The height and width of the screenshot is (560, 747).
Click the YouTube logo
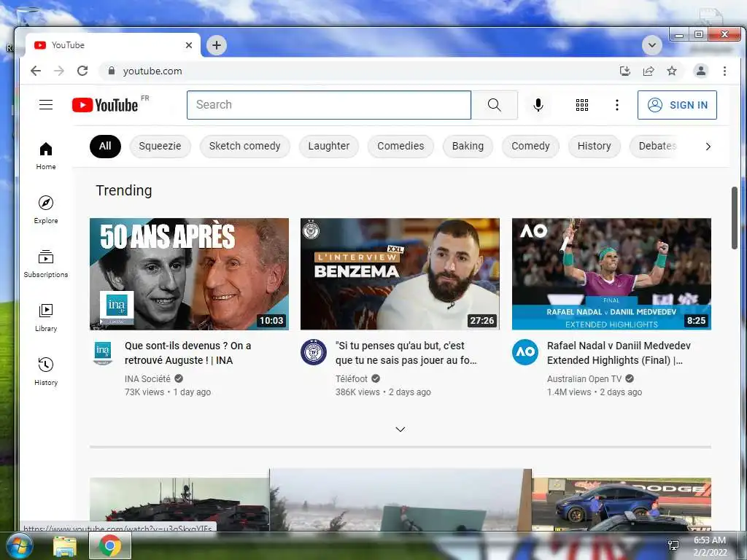[x=105, y=105]
